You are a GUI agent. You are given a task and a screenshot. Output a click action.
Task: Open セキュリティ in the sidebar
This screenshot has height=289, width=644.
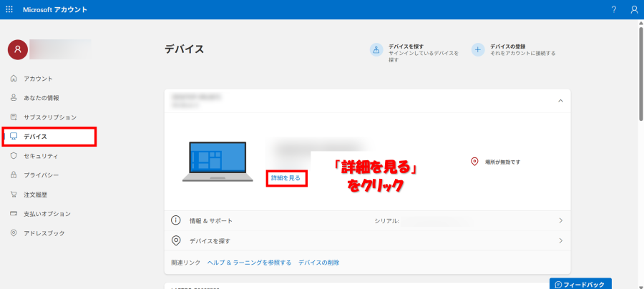pyautogui.click(x=41, y=156)
